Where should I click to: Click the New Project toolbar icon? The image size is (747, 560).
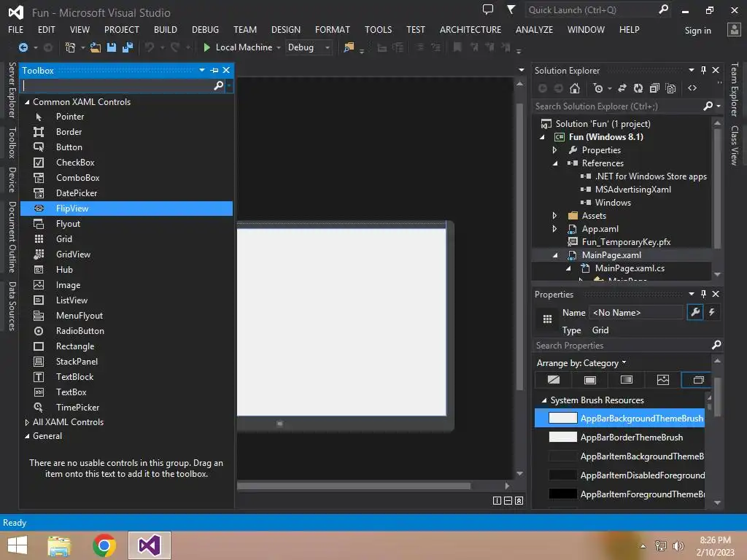(x=70, y=47)
